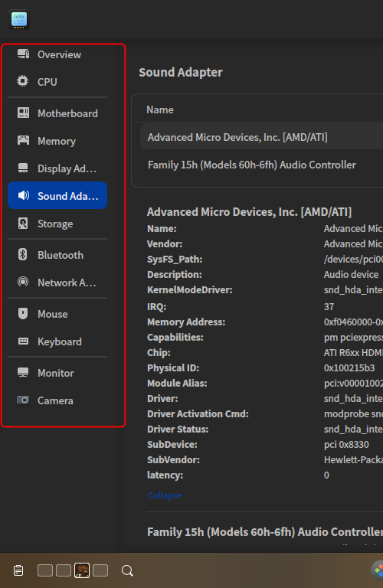Open Camera via its camera icon
This screenshot has height=588, width=383.
tap(23, 400)
